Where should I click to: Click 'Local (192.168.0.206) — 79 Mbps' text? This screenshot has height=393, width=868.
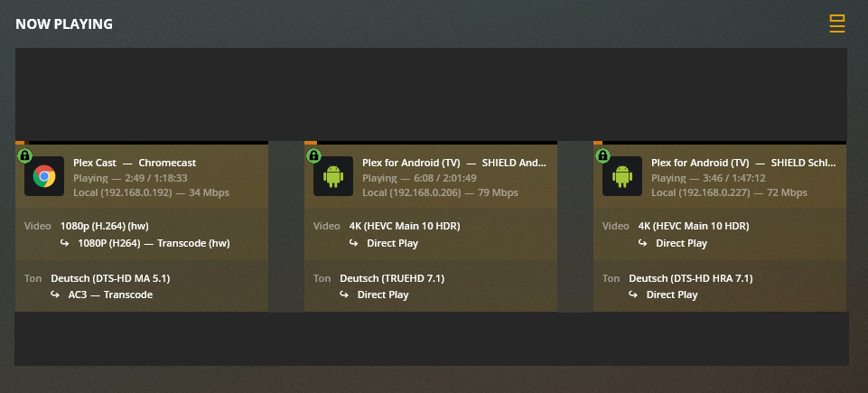(x=440, y=192)
